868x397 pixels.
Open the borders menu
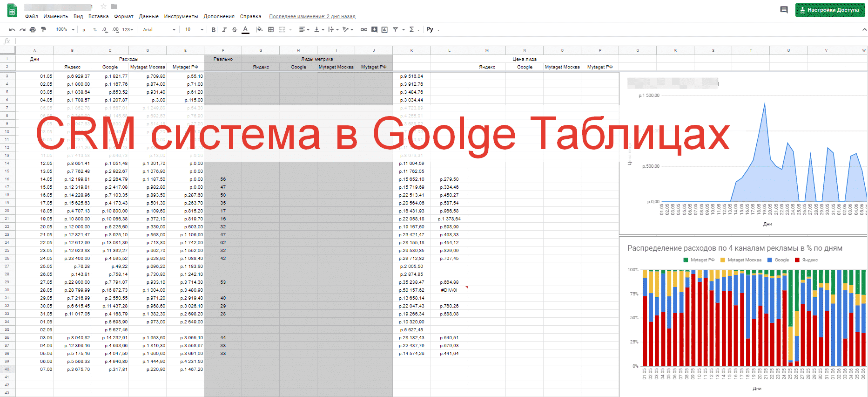(271, 29)
